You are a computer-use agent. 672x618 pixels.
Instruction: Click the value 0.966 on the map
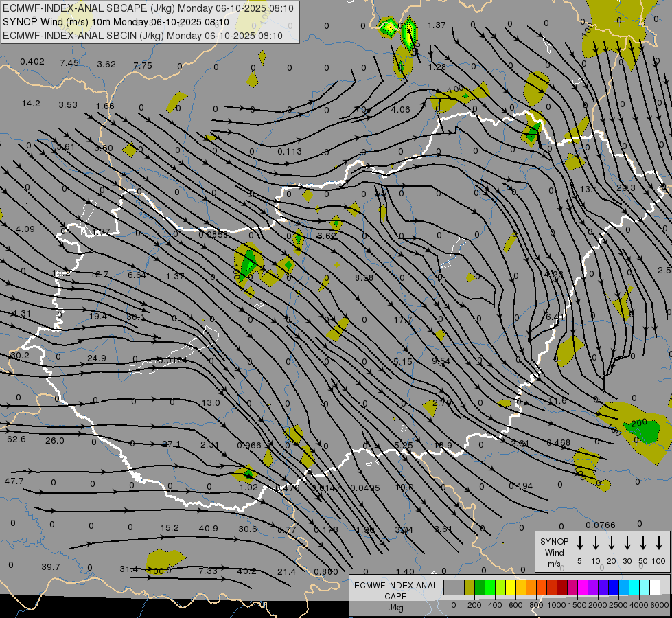click(x=249, y=445)
